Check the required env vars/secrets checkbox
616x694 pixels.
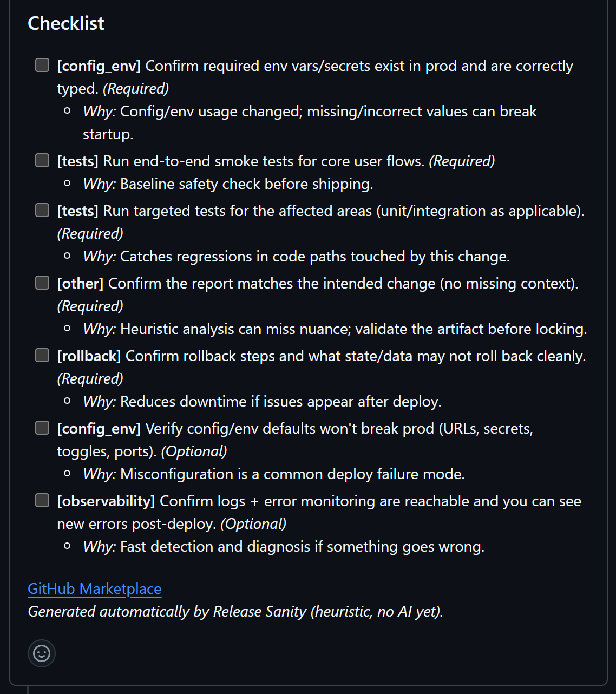pyautogui.click(x=42, y=64)
